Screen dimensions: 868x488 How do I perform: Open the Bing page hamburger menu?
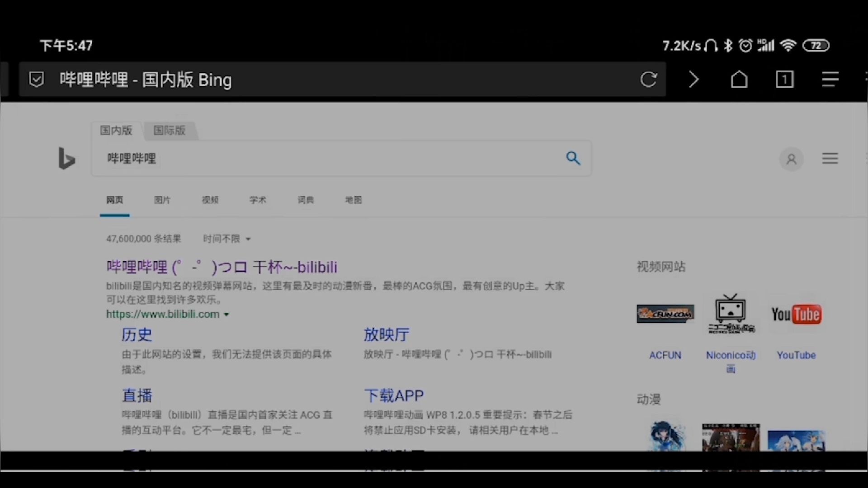point(830,159)
